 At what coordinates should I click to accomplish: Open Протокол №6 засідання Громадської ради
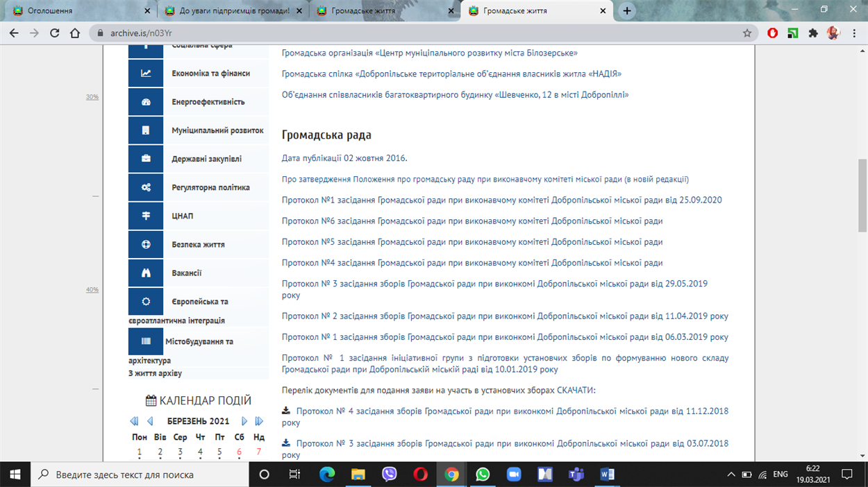472,221
